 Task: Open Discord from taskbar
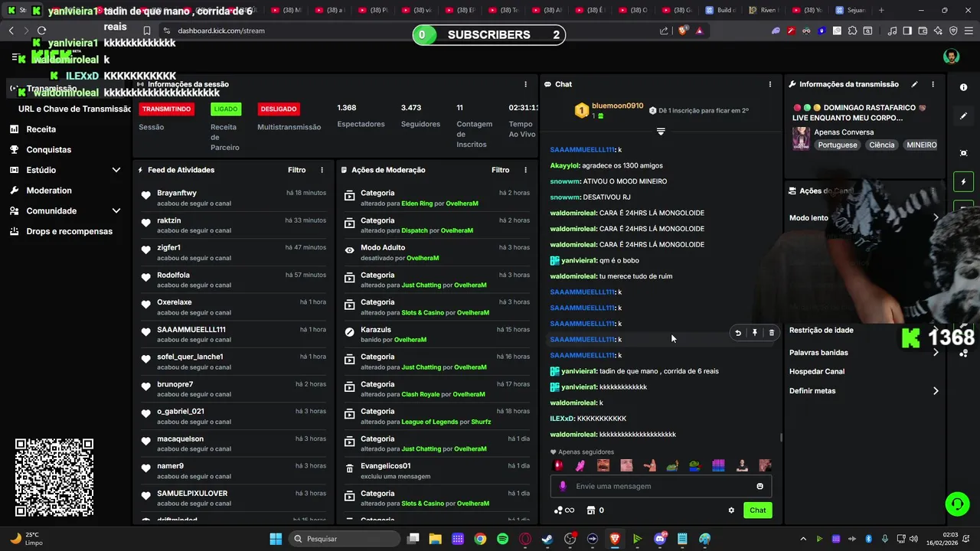(660, 539)
